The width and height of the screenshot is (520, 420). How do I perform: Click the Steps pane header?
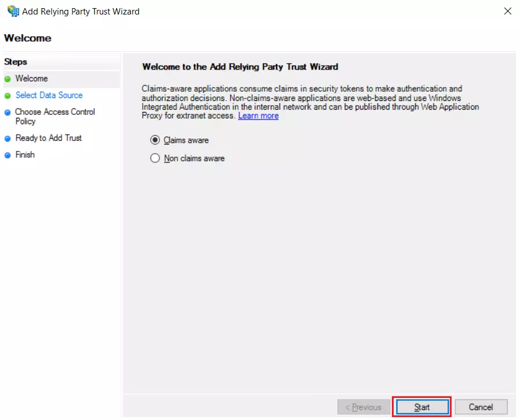coord(15,62)
